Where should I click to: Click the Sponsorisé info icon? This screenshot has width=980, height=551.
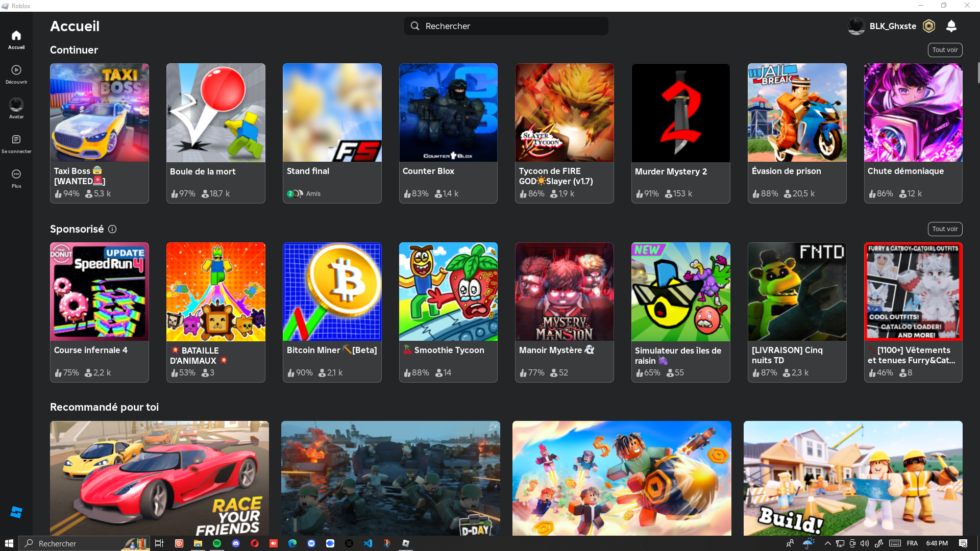point(112,229)
